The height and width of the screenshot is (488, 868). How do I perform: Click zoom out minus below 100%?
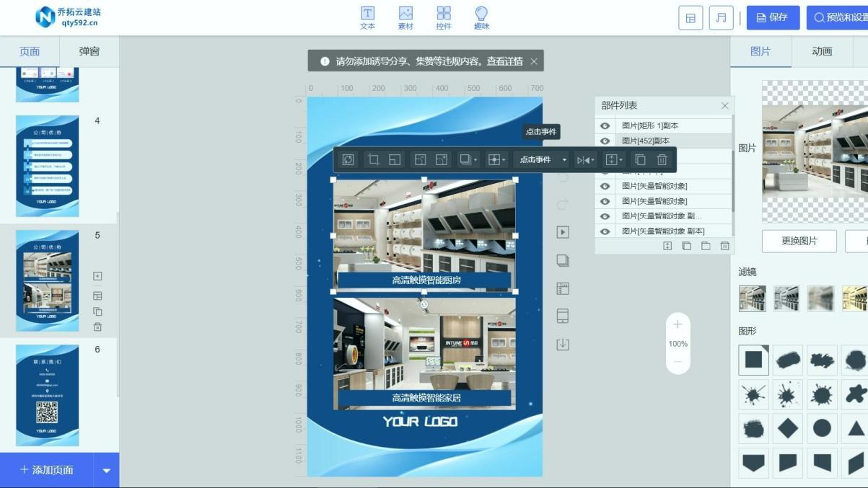(678, 361)
